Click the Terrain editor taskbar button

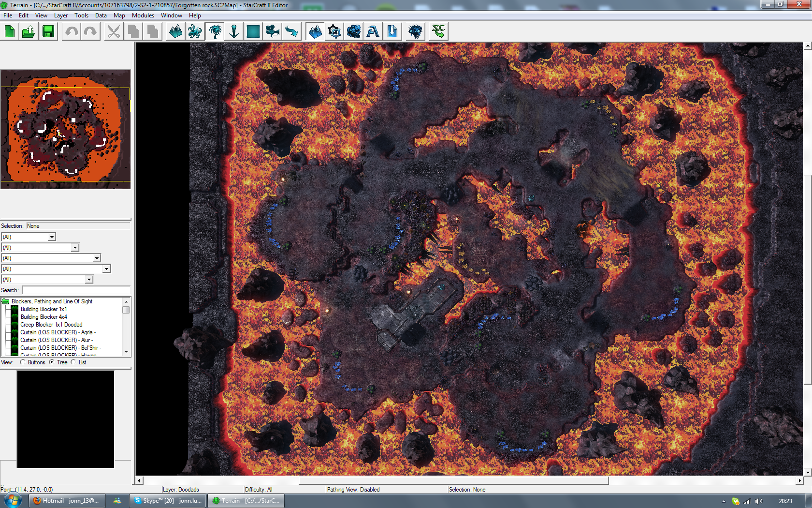(246, 501)
